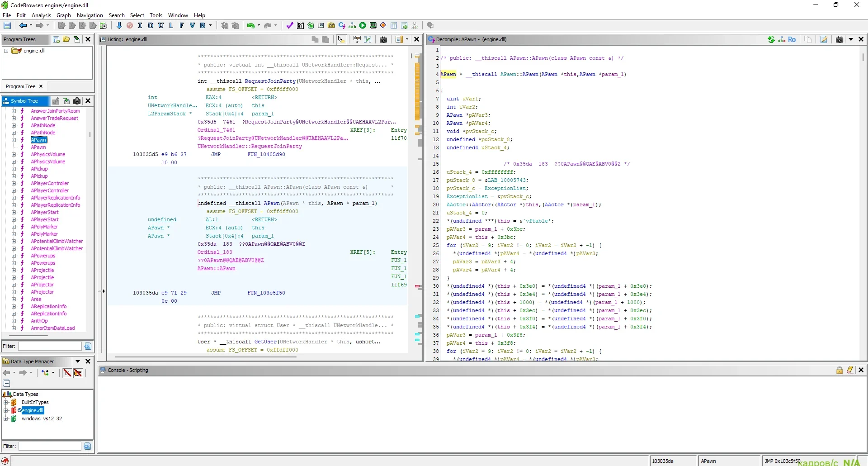
Task: Take a snapshot of the Decompile panel
Action: coord(840,39)
